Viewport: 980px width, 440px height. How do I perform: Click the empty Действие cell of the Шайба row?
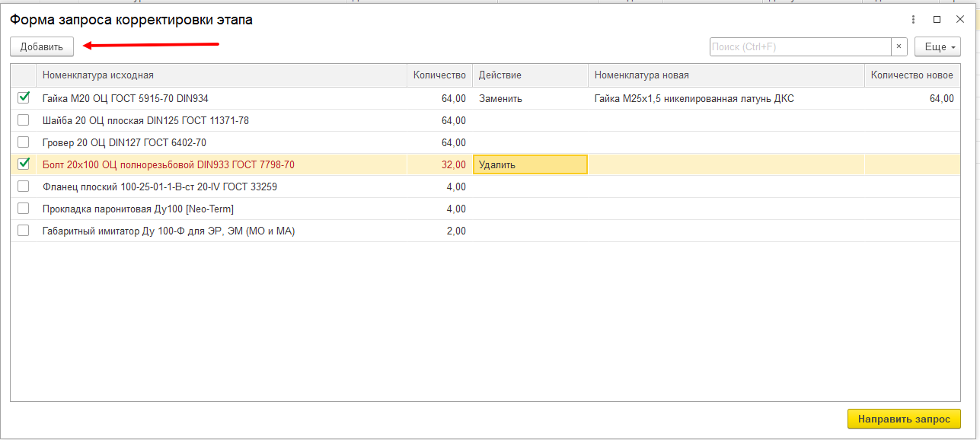tap(530, 120)
